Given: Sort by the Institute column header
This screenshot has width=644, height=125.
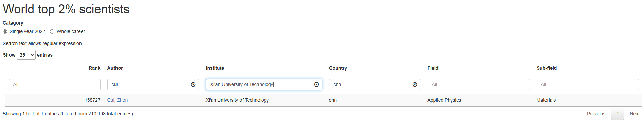Looking at the screenshot, I should pos(215,68).
